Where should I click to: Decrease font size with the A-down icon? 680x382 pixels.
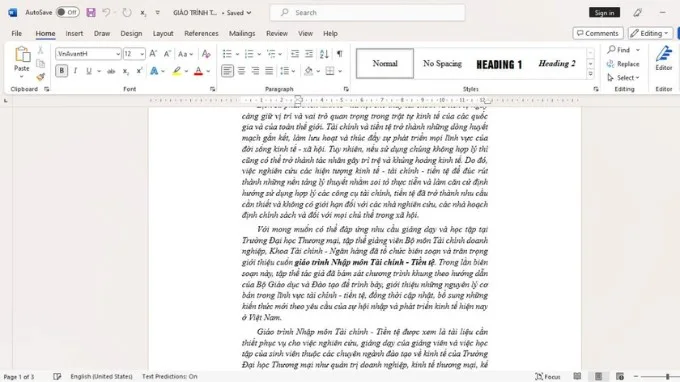167,54
